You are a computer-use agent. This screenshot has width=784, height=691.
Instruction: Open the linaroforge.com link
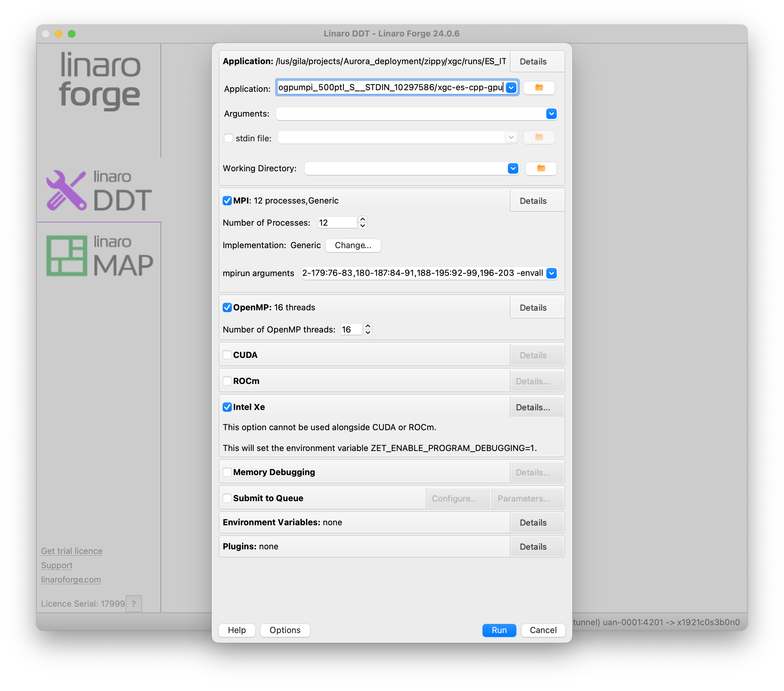(71, 579)
